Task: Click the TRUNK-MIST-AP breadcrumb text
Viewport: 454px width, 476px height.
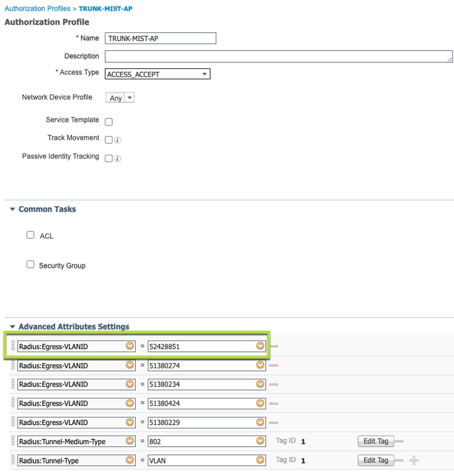Action: tap(105, 9)
